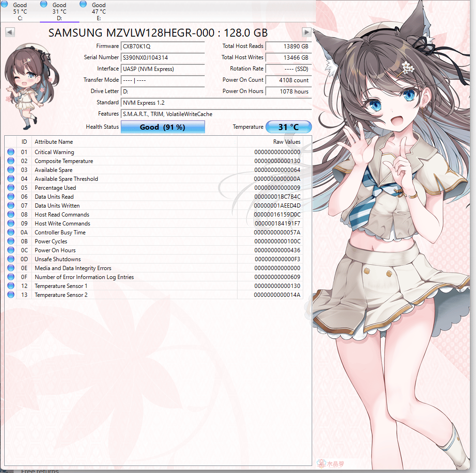
Task: Click the Good (91 %) health status button
Action: point(163,127)
